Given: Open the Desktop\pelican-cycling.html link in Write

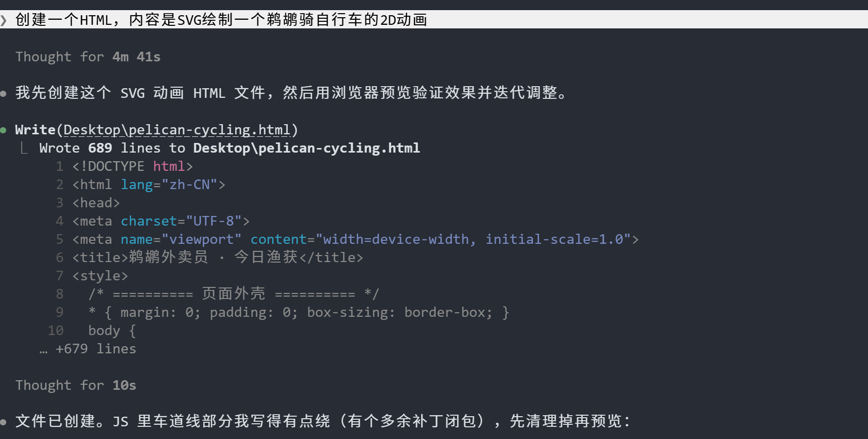Looking at the screenshot, I should coord(177,130).
